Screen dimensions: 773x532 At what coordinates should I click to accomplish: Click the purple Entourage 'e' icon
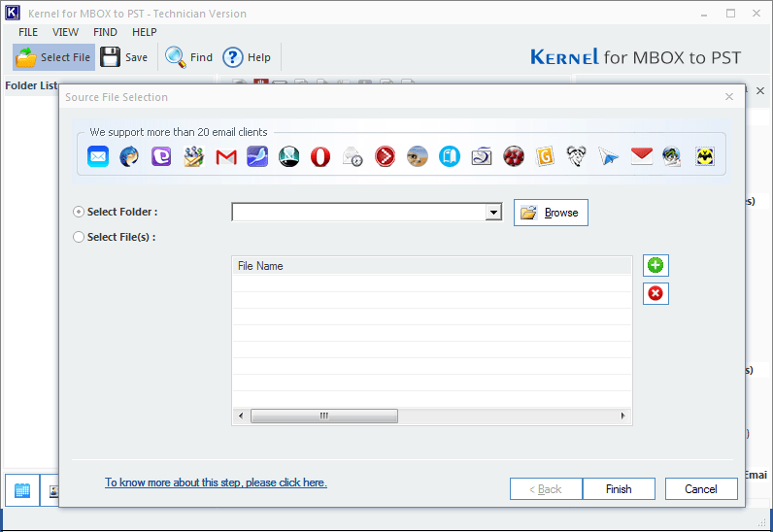(x=161, y=157)
